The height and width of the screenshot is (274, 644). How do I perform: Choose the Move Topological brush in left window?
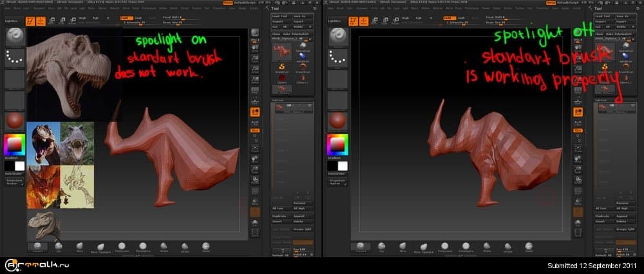click(100, 247)
